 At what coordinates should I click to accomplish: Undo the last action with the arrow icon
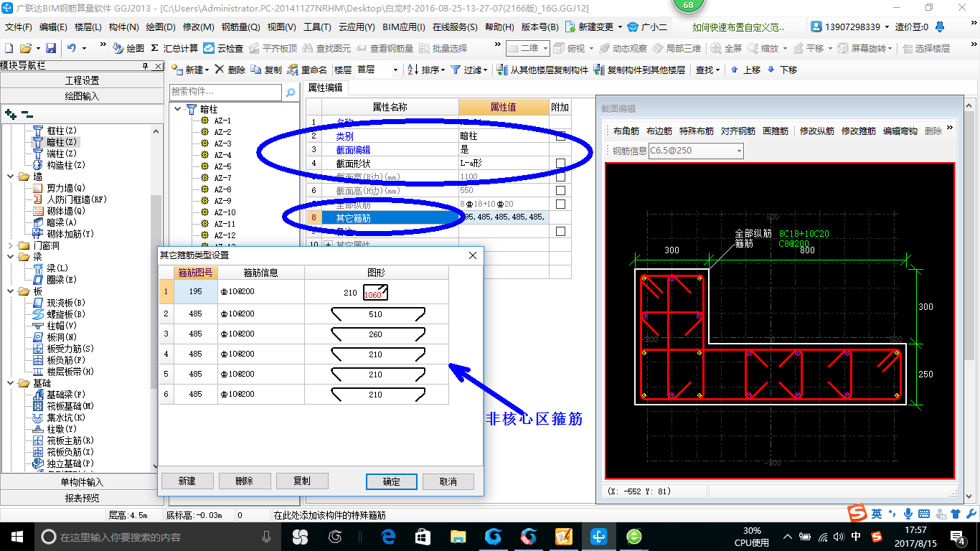[x=72, y=48]
